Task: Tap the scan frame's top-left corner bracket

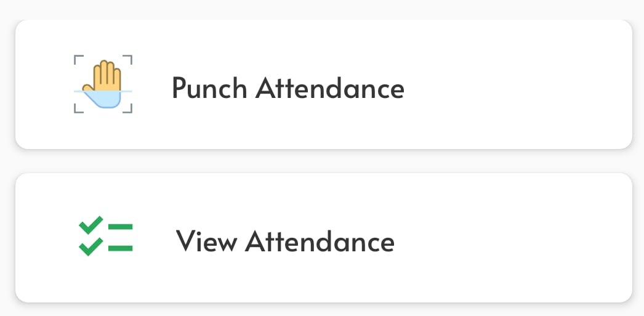Action: [78, 60]
